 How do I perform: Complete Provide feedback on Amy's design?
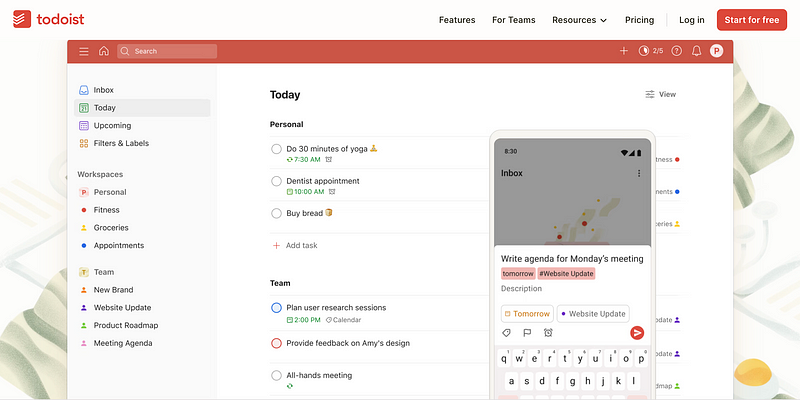pyautogui.click(x=276, y=343)
